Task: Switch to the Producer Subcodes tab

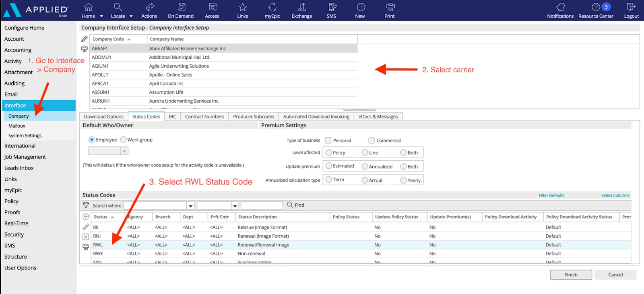Action: [x=254, y=116]
